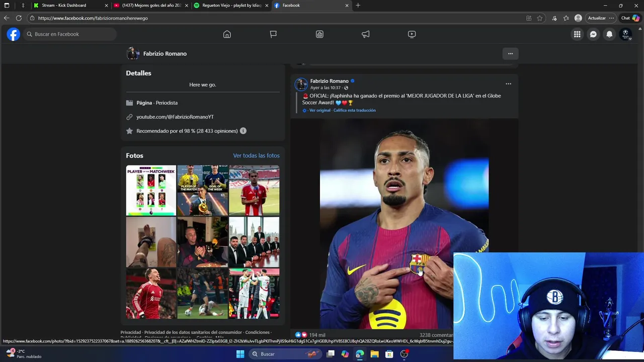Open the Facebook home feed icon
The height and width of the screenshot is (362, 644).
pyautogui.click(x=227, y=34)
